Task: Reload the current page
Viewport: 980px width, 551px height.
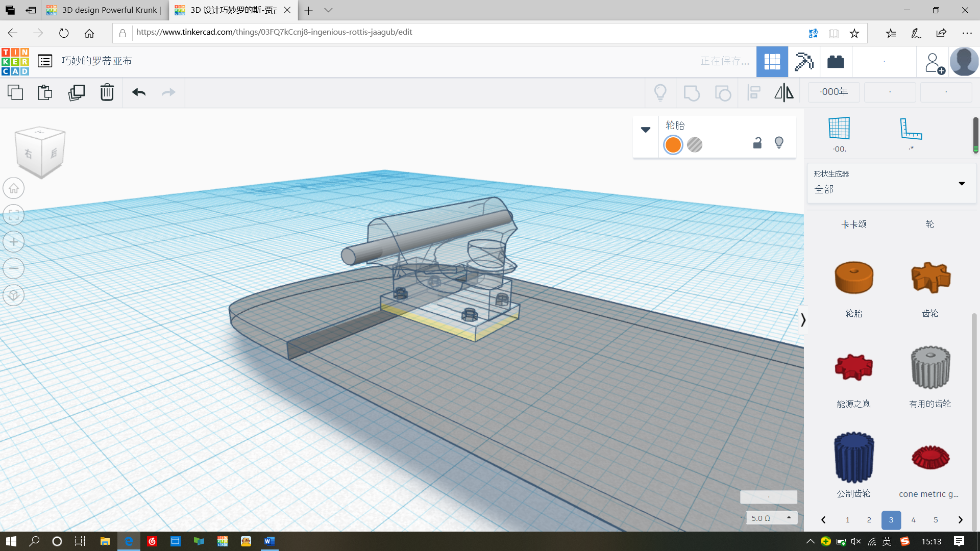Action: (x=63, y=33)
